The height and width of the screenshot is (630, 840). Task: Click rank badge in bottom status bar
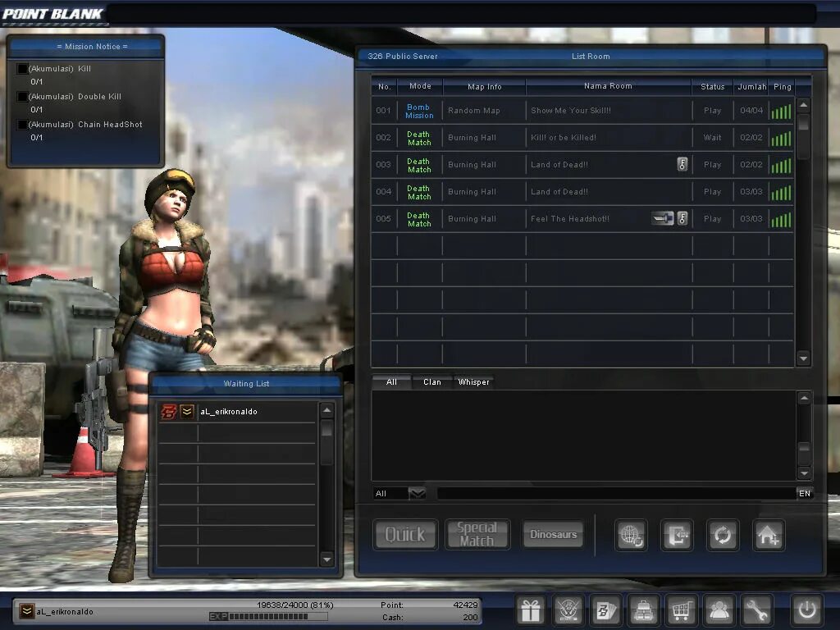click(x=26, y=610)
